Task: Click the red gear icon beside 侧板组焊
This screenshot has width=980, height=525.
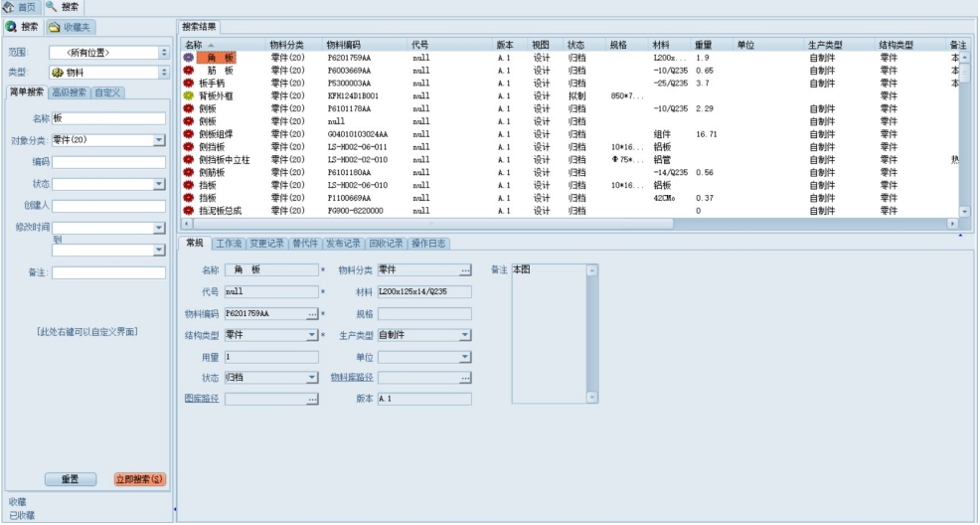Action: pyautogui.click(x=189, y=134)
